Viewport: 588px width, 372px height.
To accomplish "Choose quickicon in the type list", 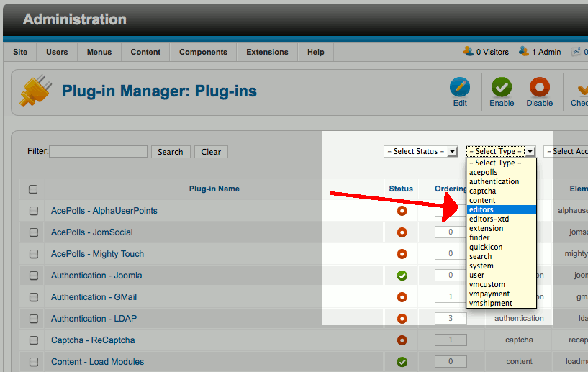I will click(x=502, y=247).
